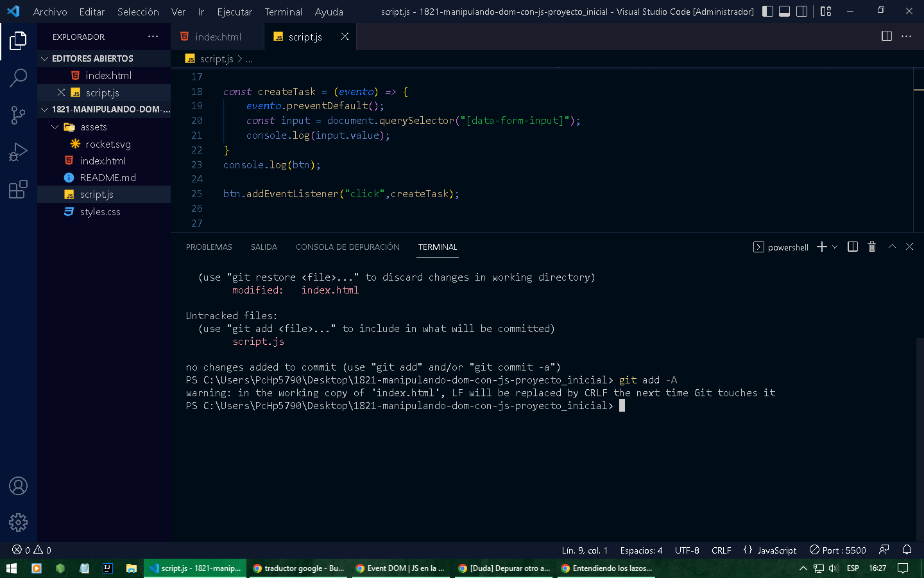This screenshot has width=924, height=578.
Task: Select index.html in open editors list
Action: [x=104, y=75]
